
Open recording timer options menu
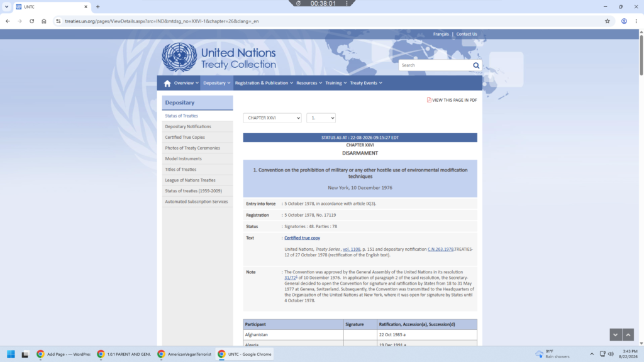[x=347, y=3]
